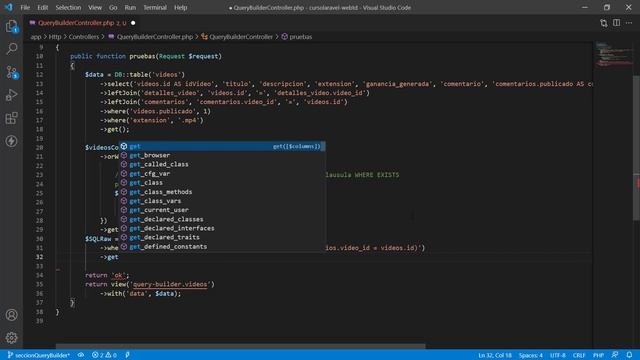Open the Search view in activity bar
The image size is (640, 360).
pos(11,49)
